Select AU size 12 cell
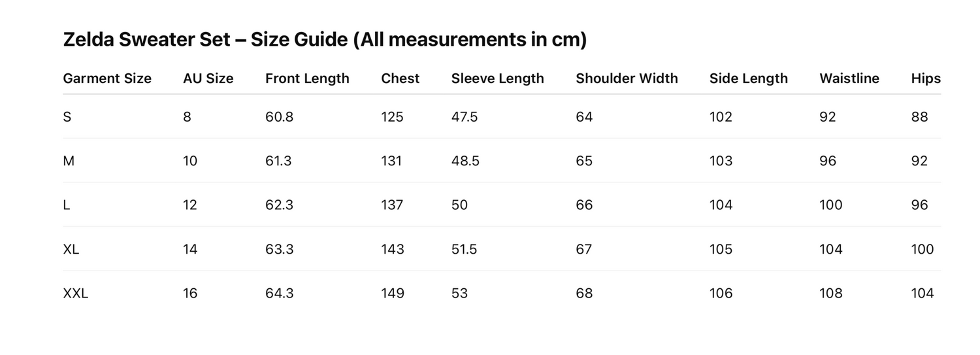The height and width of the screenshot is (355, 980). point(190,205)
